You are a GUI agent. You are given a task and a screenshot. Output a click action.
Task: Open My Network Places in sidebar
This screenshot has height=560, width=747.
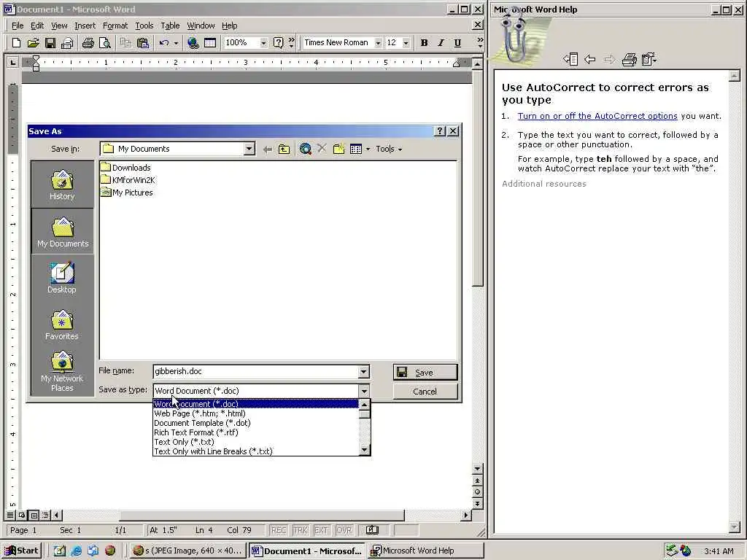coord(62,371)
